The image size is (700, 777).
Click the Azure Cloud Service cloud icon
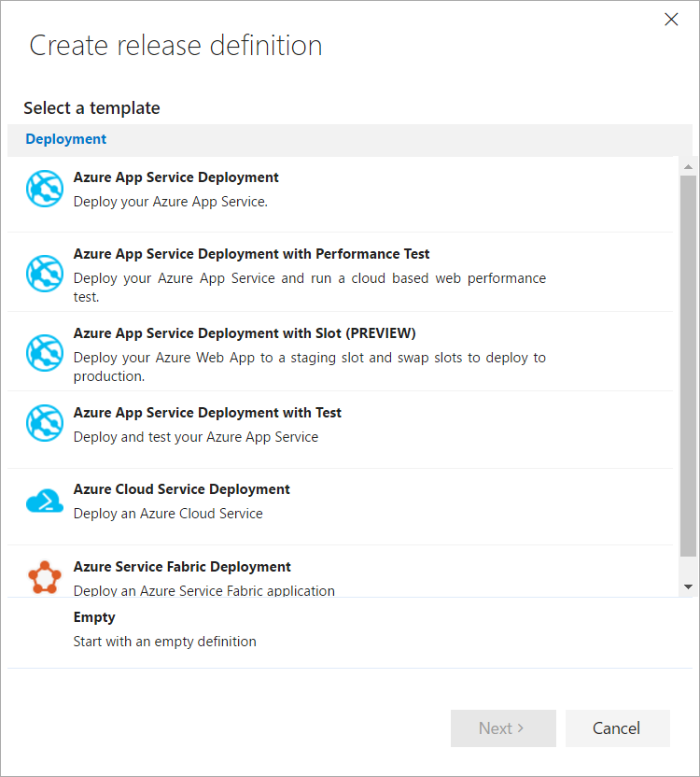(44, 502)
